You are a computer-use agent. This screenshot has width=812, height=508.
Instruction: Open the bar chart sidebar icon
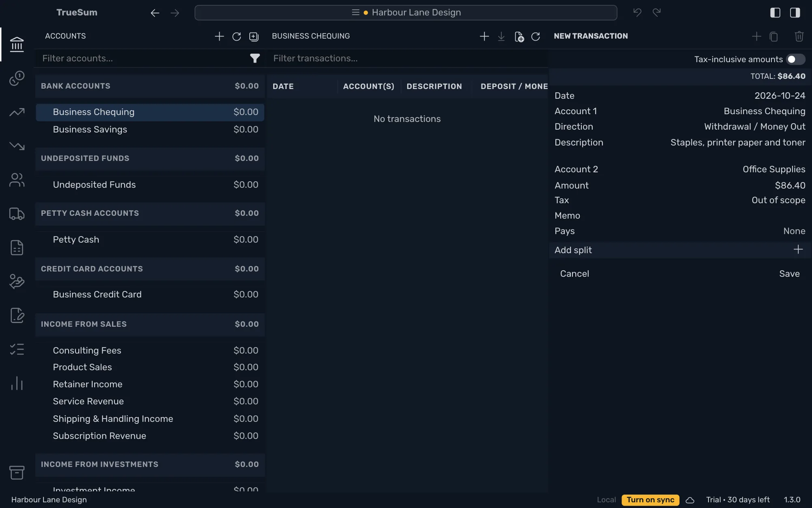17,383
